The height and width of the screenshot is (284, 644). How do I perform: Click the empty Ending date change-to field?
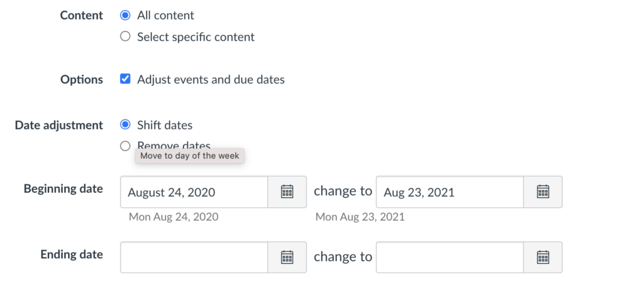[x=450, y=257]
